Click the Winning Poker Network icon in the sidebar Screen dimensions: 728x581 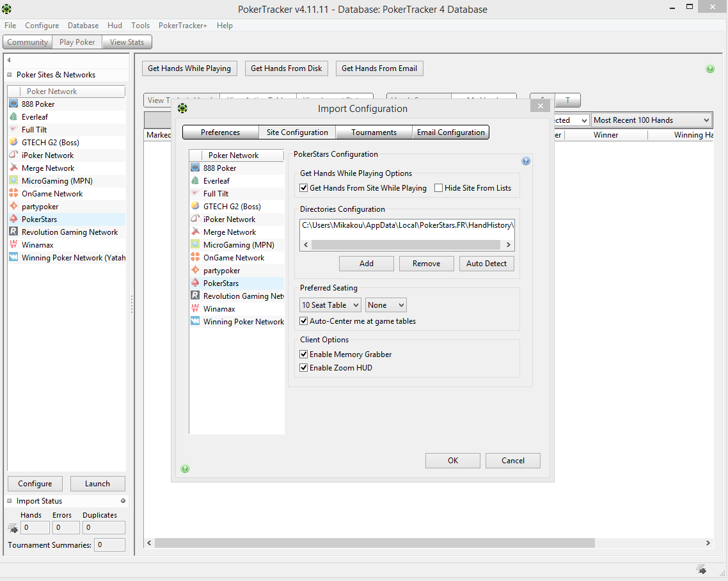13,257
